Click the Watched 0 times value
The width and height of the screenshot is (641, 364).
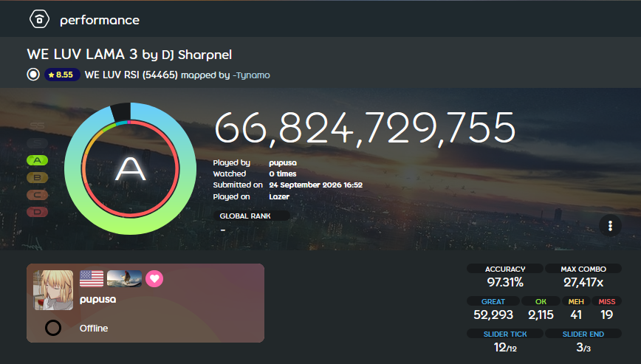[283, 174]
